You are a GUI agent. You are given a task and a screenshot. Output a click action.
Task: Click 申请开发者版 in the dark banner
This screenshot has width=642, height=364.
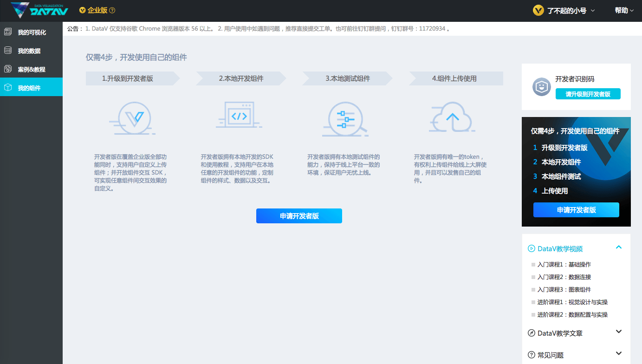click(x=576, y=210)
